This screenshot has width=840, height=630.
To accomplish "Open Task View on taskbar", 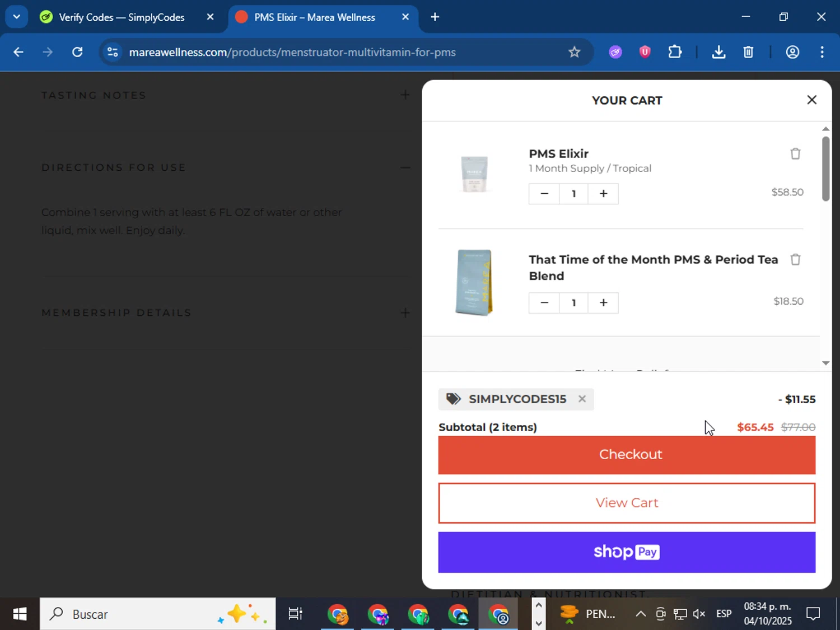I will tap(295, 614).
